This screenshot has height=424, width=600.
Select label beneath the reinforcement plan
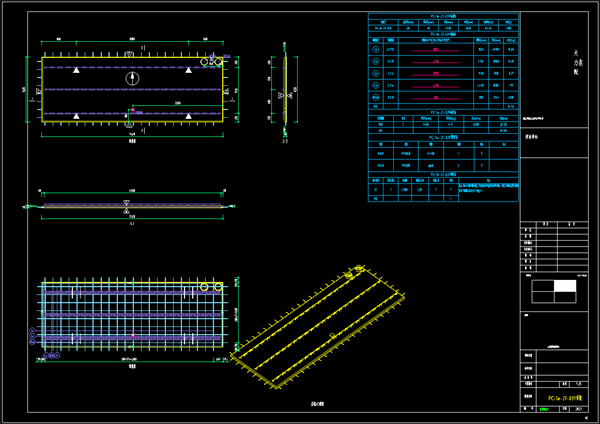click(x=132, y=366)
